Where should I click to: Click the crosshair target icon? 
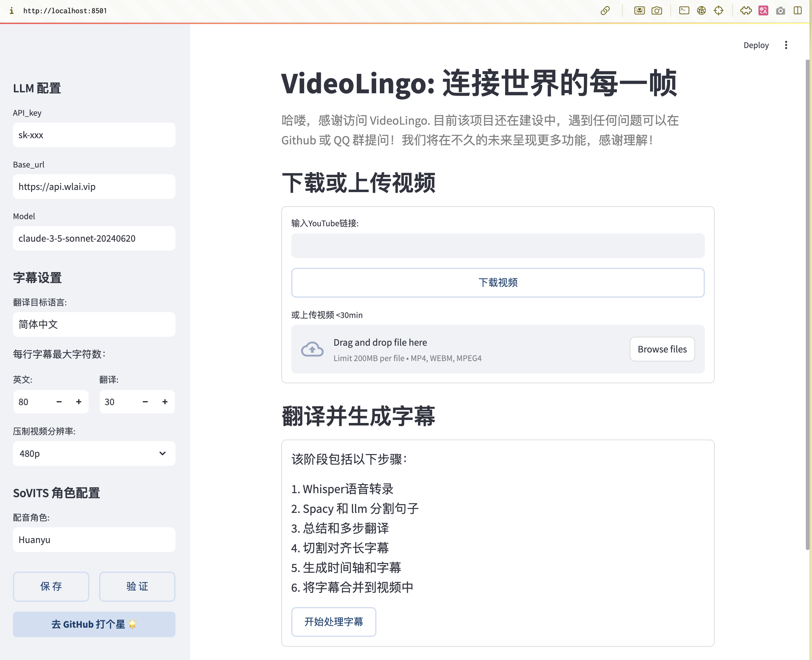pyautogui.click(x=718, y=11)
